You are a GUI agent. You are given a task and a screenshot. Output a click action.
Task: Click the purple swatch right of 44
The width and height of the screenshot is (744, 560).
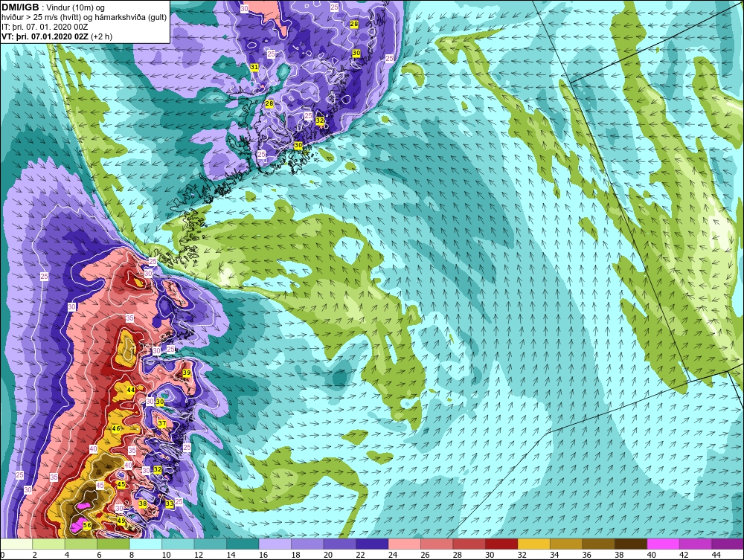tap(728, 544)
